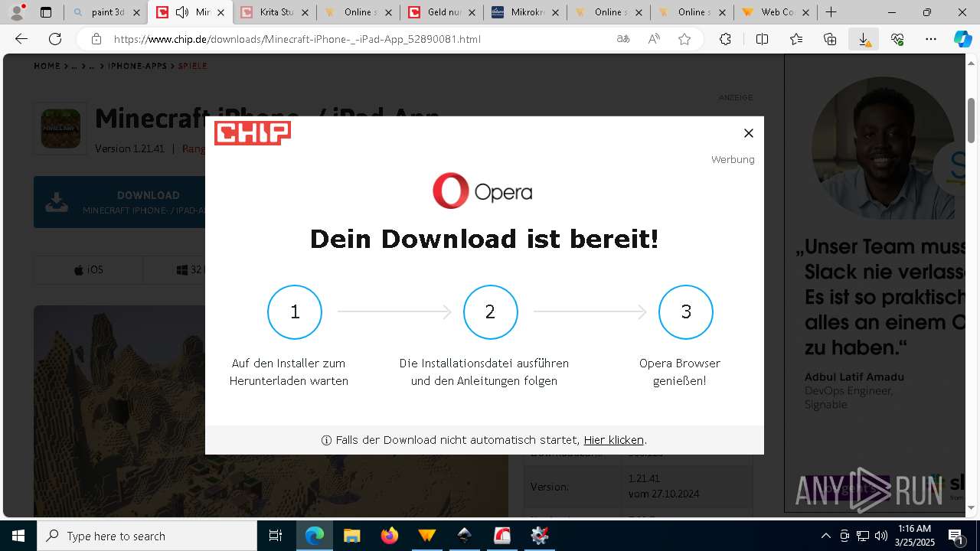Open the notification center icon
The width and height of the screenshot is (980, 551).
(955, 536)
